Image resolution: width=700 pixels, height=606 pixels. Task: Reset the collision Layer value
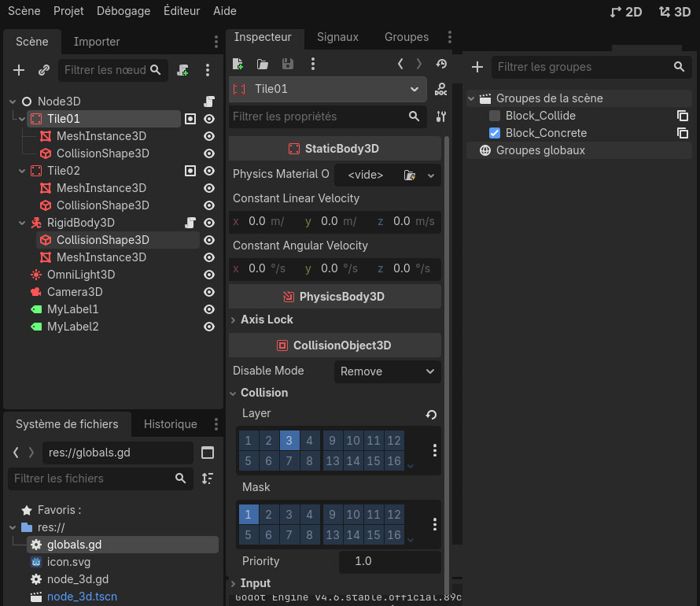click(x=431, y=414)
